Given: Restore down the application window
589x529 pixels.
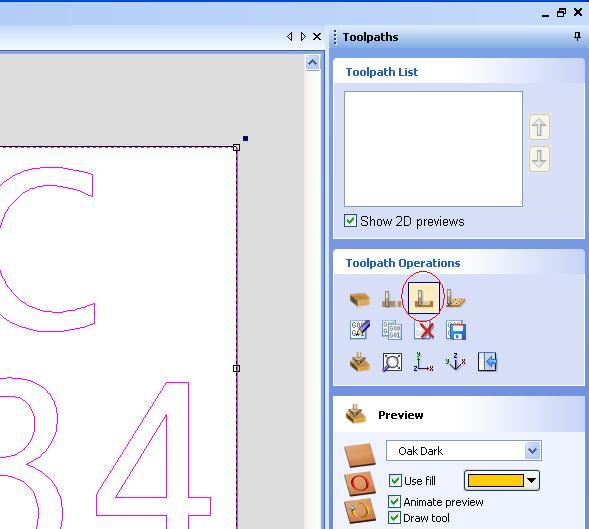Looking at the screenshot, I should click(x=561, y=13).
